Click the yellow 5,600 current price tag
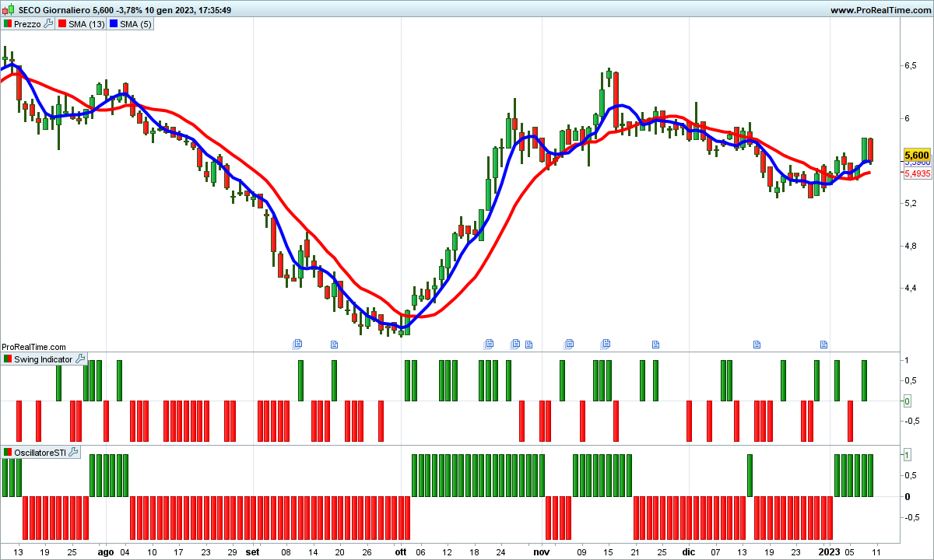 pos(917,155)
